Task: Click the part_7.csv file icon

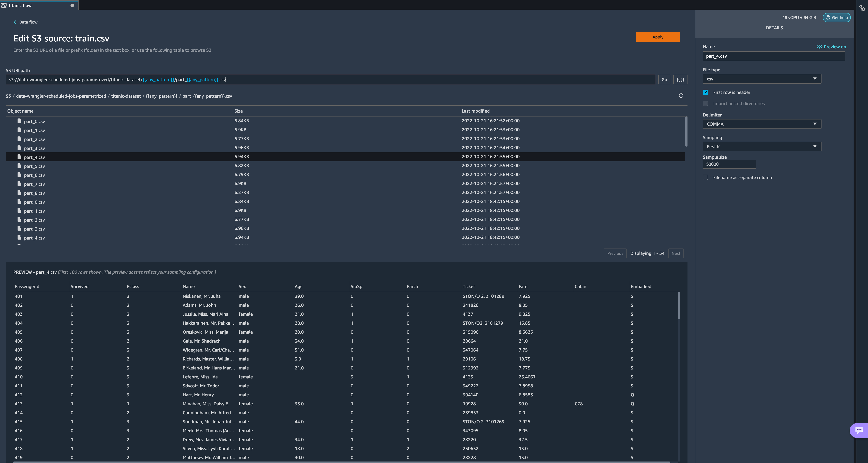Action: [19, 184]
